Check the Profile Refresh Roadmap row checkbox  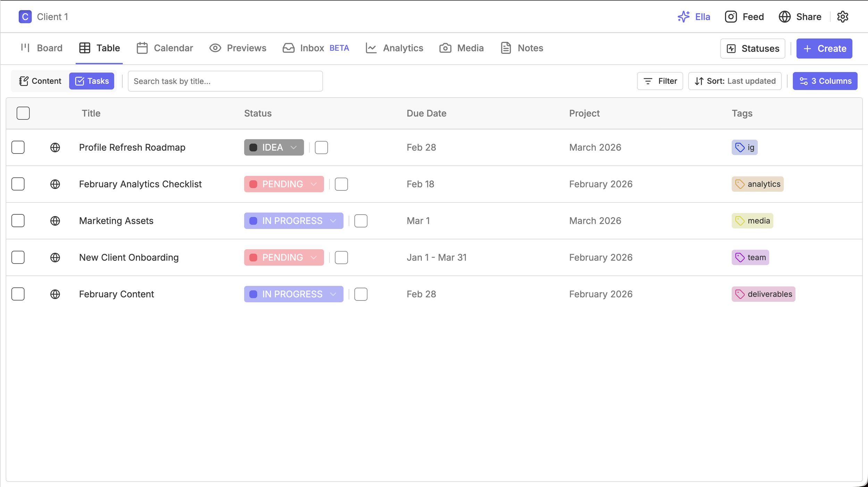[x=18, y=147]
